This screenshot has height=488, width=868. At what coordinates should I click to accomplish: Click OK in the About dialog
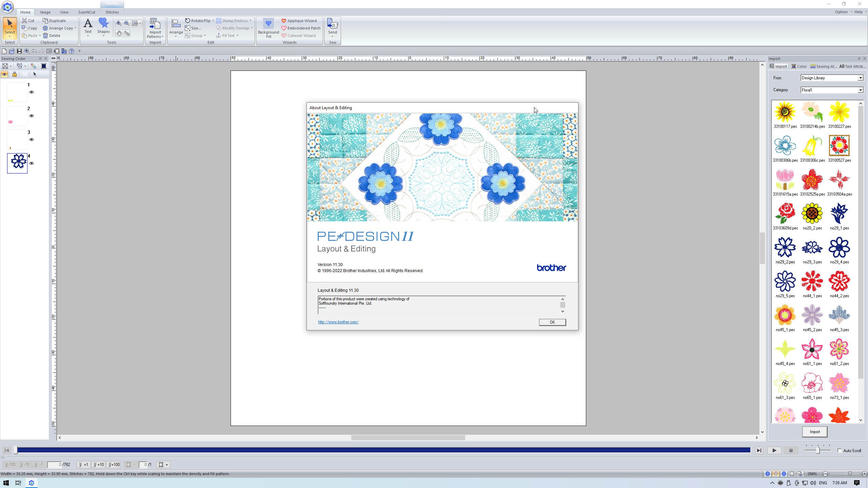point(552,322)
